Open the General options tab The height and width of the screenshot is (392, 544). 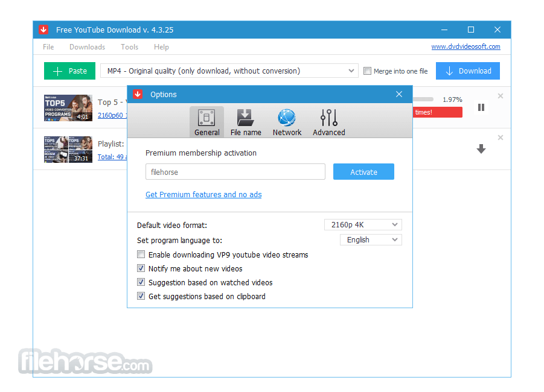pos(206,122)
